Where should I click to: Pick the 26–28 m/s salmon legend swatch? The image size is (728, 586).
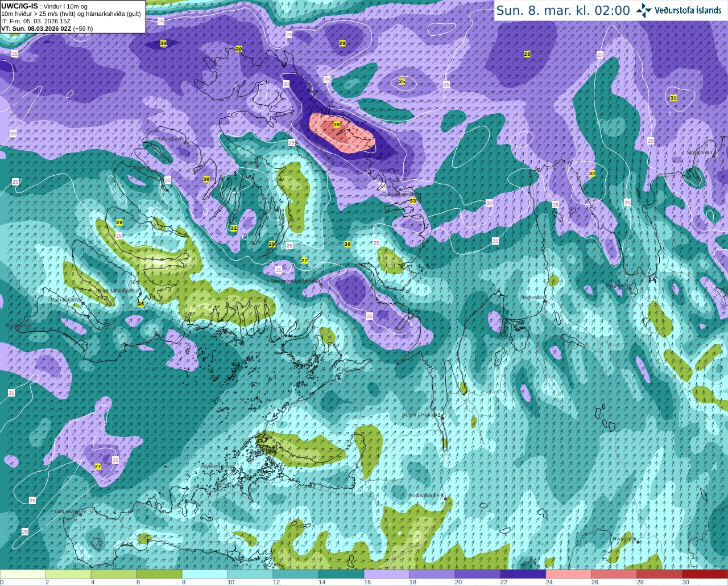click(614, 574)
